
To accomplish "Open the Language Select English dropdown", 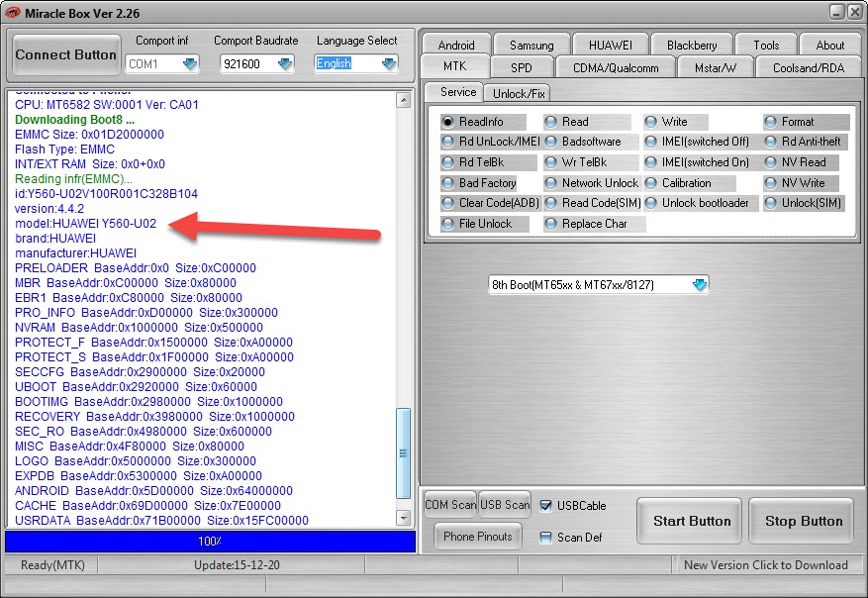I will tap(389, 63).
